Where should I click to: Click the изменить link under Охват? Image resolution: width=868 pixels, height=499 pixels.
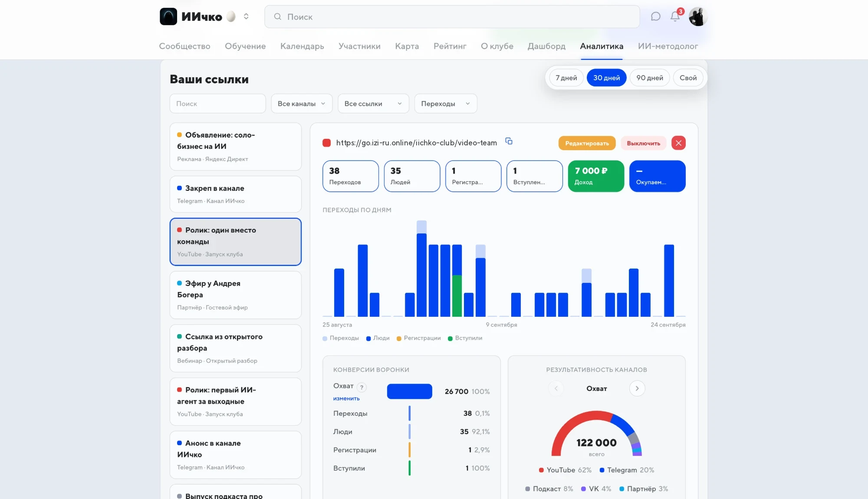click(346, 398)
